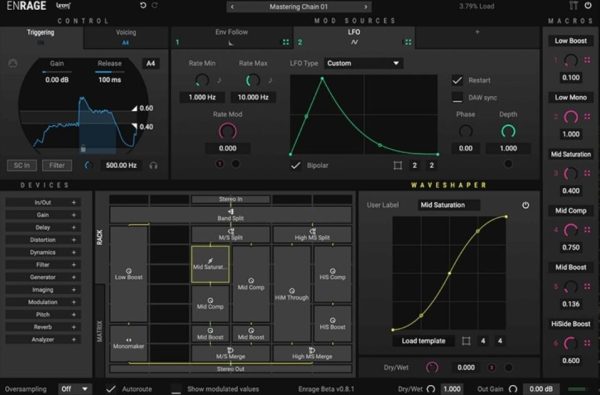Open the Env Follow modulation assign grid icon
Viewport: 600px width, 395px height.
point(286,42)
